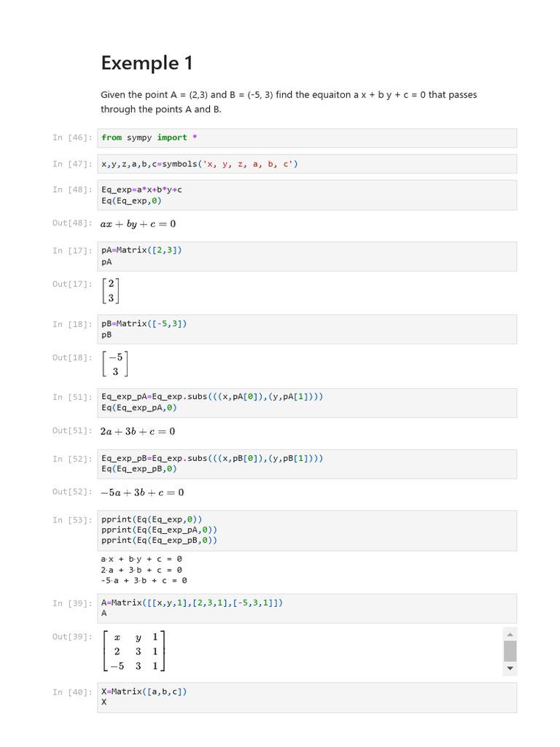Click the Eq_exp_pB subs code cell
This screenshot has height=747, width=560.
click(307, 464)
